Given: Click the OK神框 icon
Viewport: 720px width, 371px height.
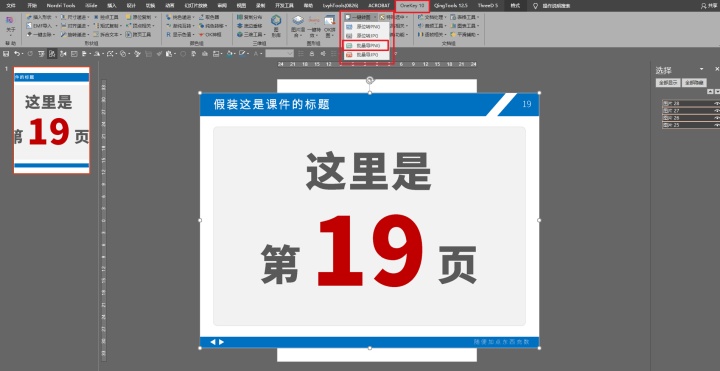Looking at the screenshot, I should coord(210,34).
